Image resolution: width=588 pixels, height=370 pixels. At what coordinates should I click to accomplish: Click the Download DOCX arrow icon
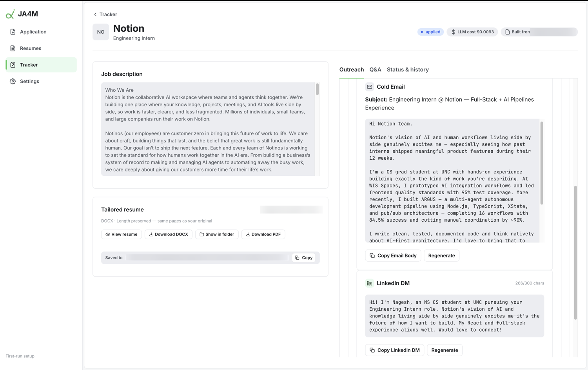[x=151, y=234]
